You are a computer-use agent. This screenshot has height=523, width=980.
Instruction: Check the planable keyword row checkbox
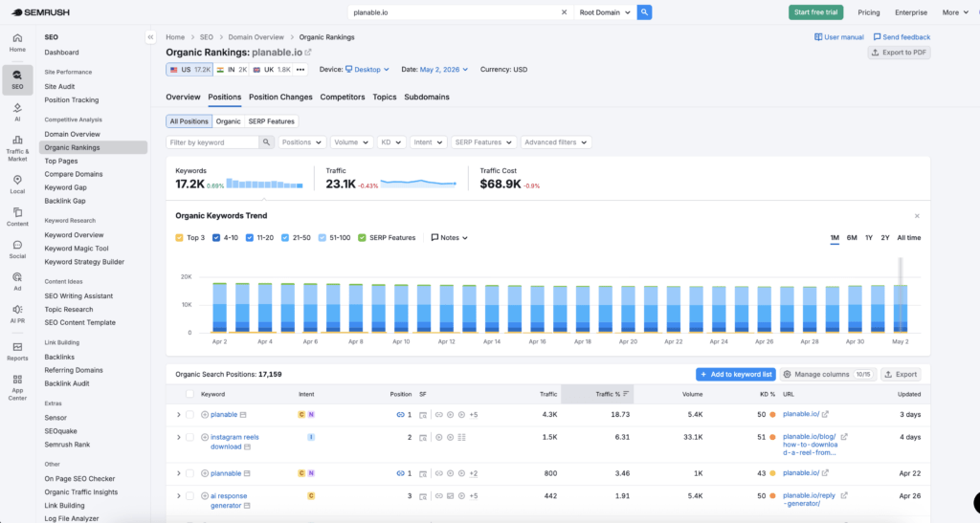tap(189, 414)
